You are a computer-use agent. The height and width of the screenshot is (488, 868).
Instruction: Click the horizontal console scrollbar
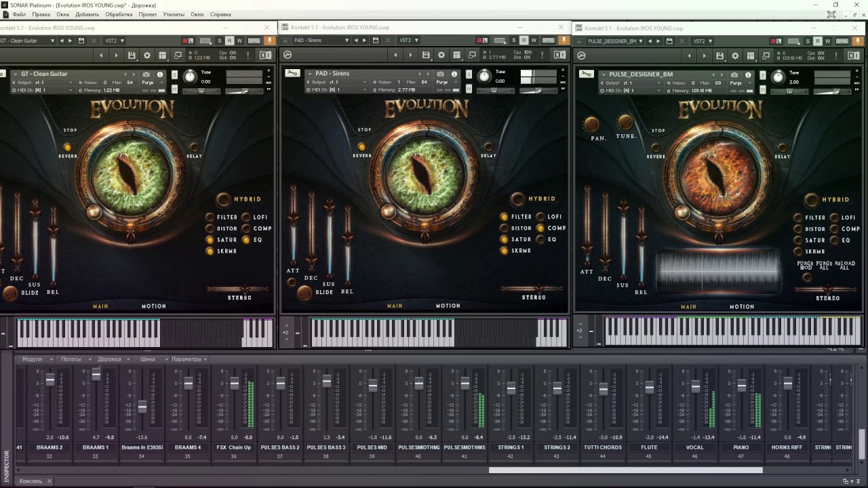click(x=625, y=470)
